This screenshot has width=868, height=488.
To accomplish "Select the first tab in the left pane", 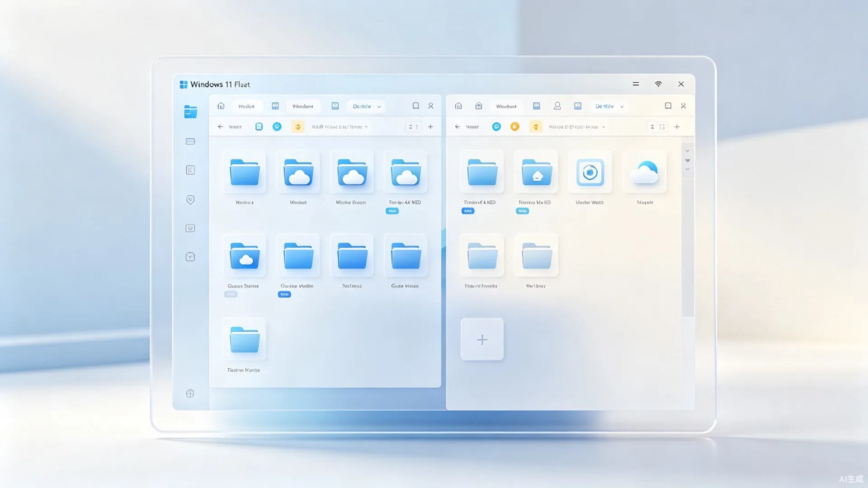I will (x=246, y=107).
